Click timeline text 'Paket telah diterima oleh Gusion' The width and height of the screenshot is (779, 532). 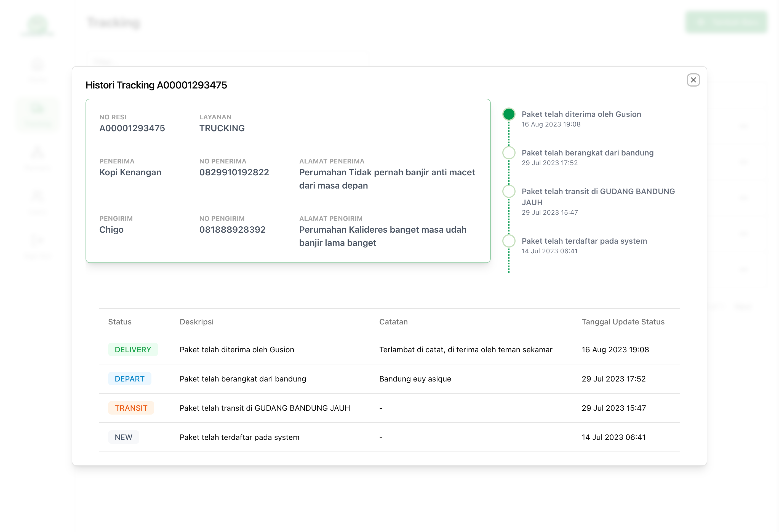581,114
